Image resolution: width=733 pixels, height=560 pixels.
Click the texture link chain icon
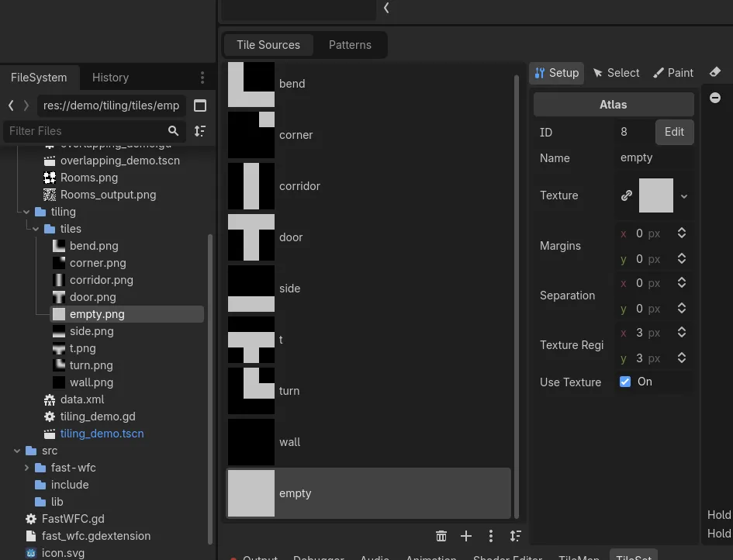(x=627, y=195)
